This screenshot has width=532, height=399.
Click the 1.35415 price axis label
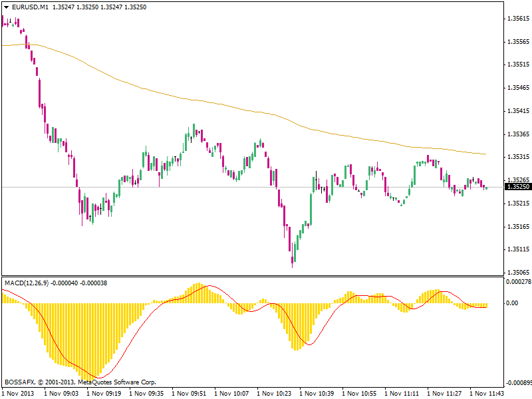point(518,111)
